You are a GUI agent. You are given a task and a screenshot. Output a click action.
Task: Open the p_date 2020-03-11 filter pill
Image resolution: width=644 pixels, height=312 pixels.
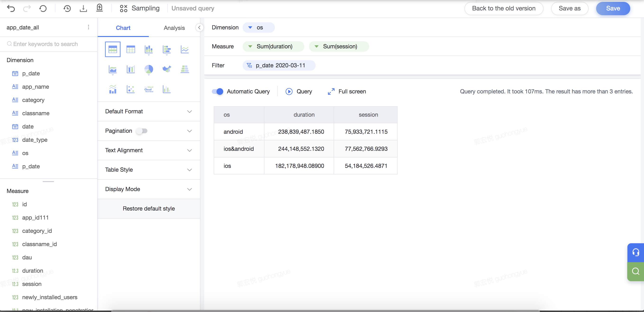point(279,65)
